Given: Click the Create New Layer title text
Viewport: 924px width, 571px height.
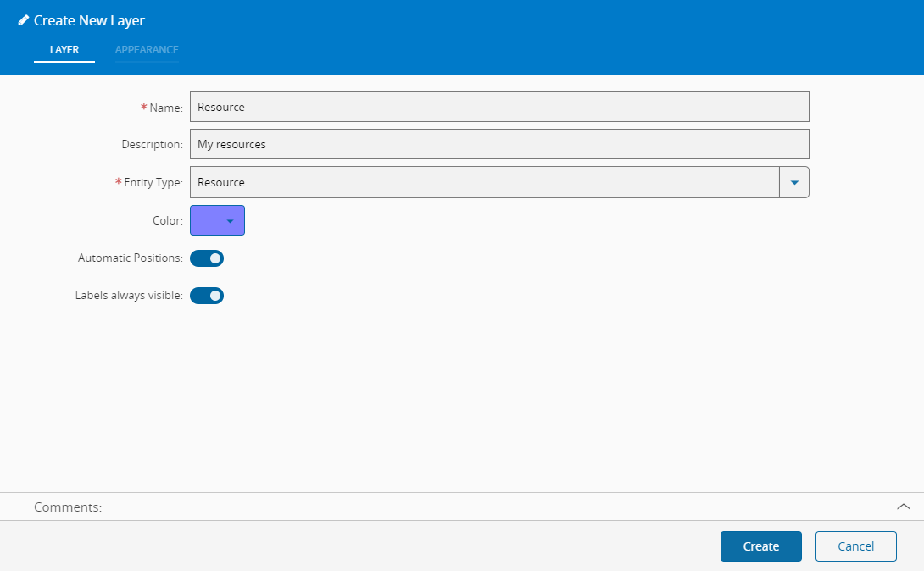Looking at the screenshot, I should click(x=89, y=20).
